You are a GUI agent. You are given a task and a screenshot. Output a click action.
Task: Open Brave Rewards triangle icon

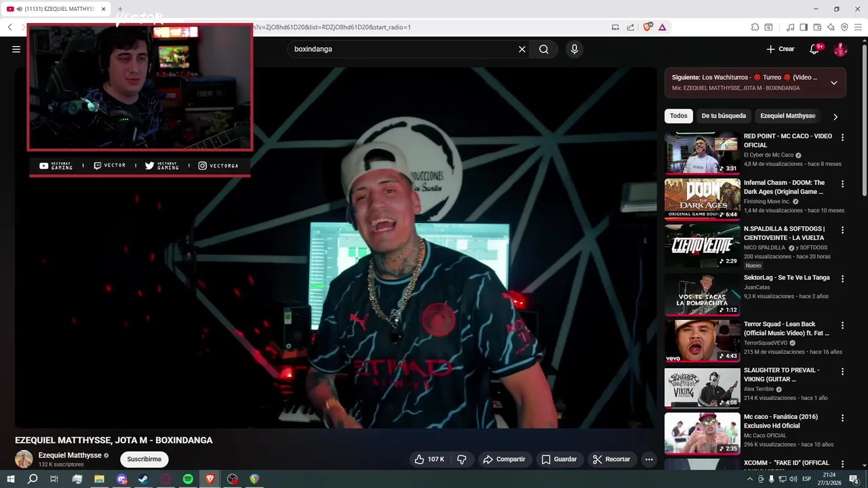(x=662, y=27)
